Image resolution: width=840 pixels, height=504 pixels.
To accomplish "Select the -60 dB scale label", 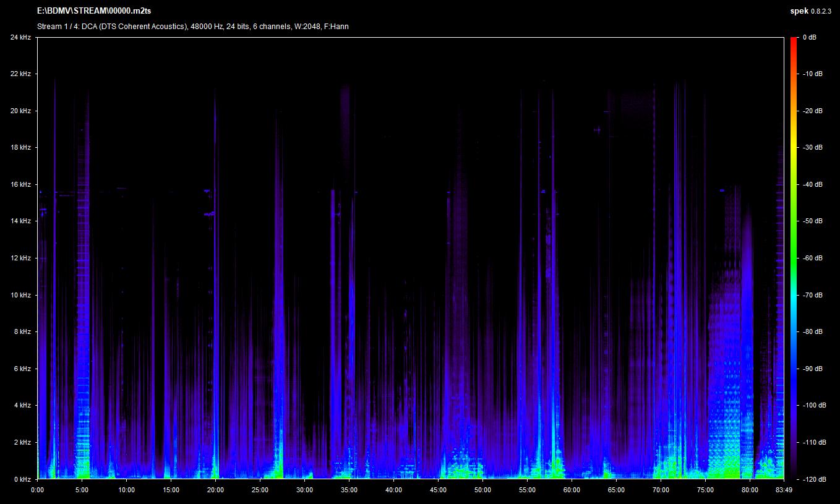I will (x=813, y=258).
